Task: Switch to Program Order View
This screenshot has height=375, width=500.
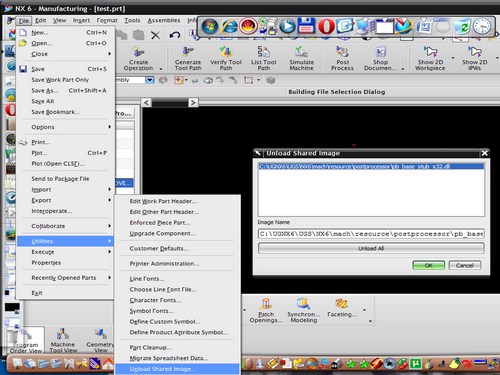Action: click(26, 340)
